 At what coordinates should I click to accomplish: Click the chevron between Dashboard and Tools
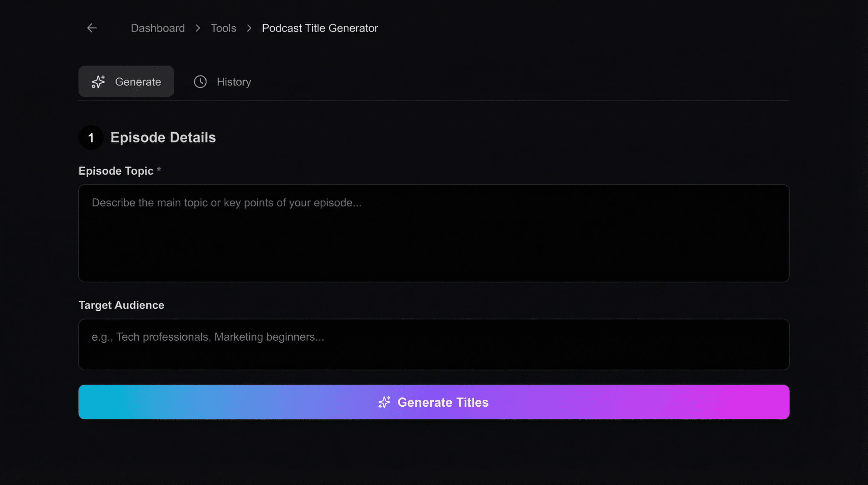[x=198, y=28]
